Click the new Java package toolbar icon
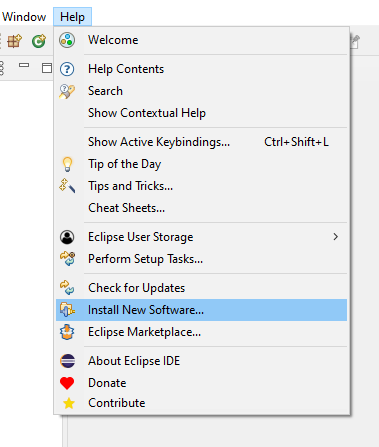Viewport: 379px width, 447px height. point(15,41)
